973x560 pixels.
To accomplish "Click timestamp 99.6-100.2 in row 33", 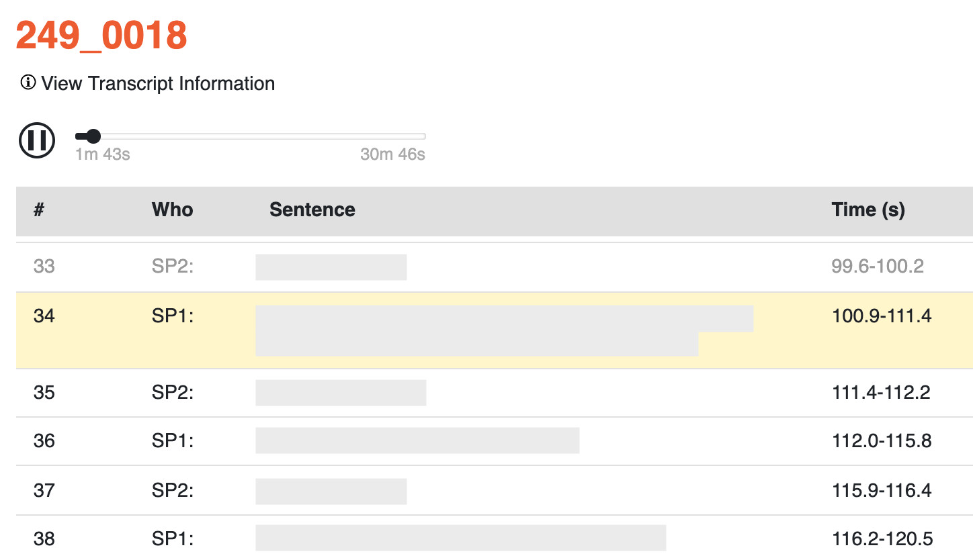I will coord(877,267).
